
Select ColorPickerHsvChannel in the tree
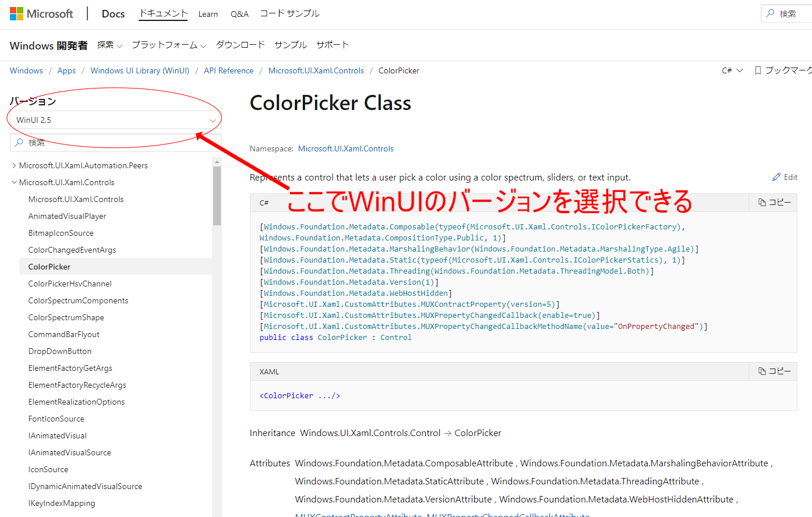tap(70, 284)
